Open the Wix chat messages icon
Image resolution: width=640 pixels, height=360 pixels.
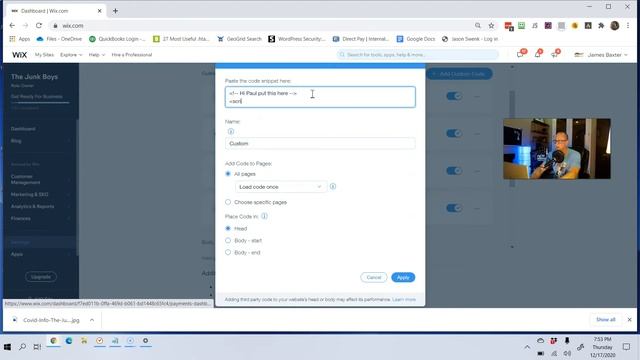520,55
